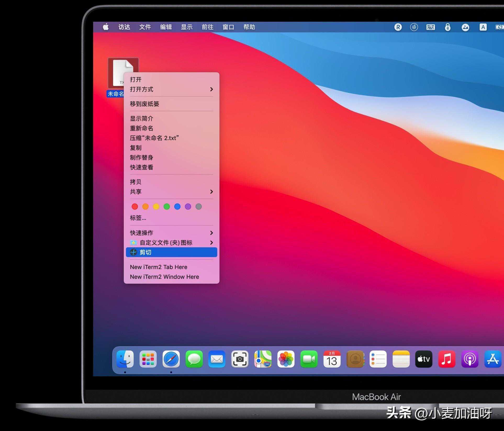Open the Maps app icon
This screenshot has height=431, width=504.
[x=263, y=359]
